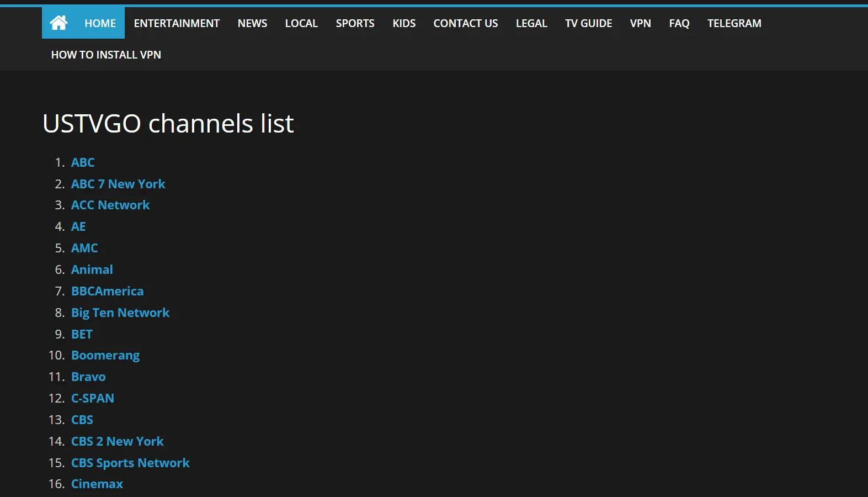This screenshot has height=497, width=868.
Task: Click the USTVGO channels list heading
Action: [168, 123]
